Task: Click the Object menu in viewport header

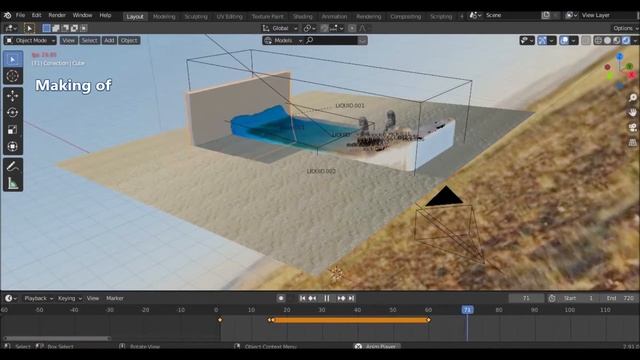Action: pyautogui.click(x=129, y=40)
